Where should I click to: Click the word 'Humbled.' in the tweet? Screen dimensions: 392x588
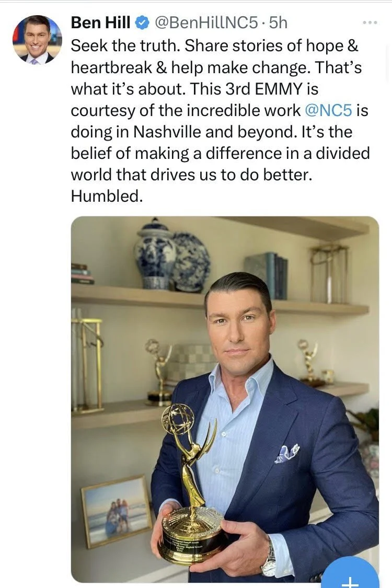pos(107,196)
